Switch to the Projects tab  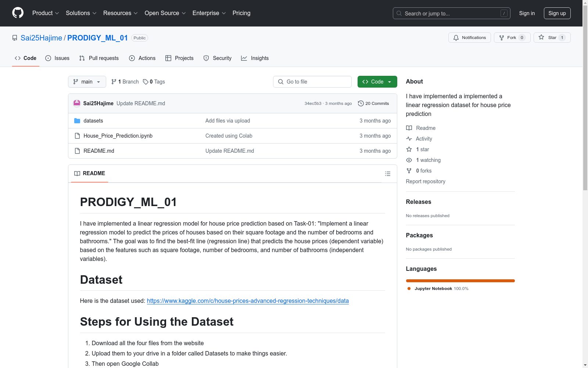point(179,58)
